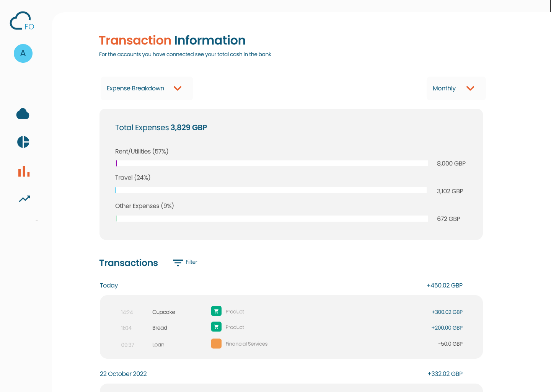551x392 pixels.
Task: Select the Today transactions group
Action: (x=109, y=285)
